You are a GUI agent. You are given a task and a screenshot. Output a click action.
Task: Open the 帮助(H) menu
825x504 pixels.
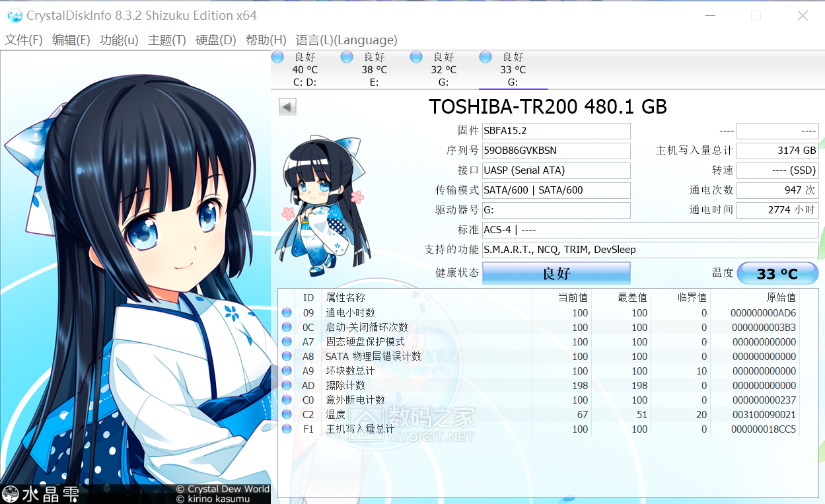(x=266, y=40)
